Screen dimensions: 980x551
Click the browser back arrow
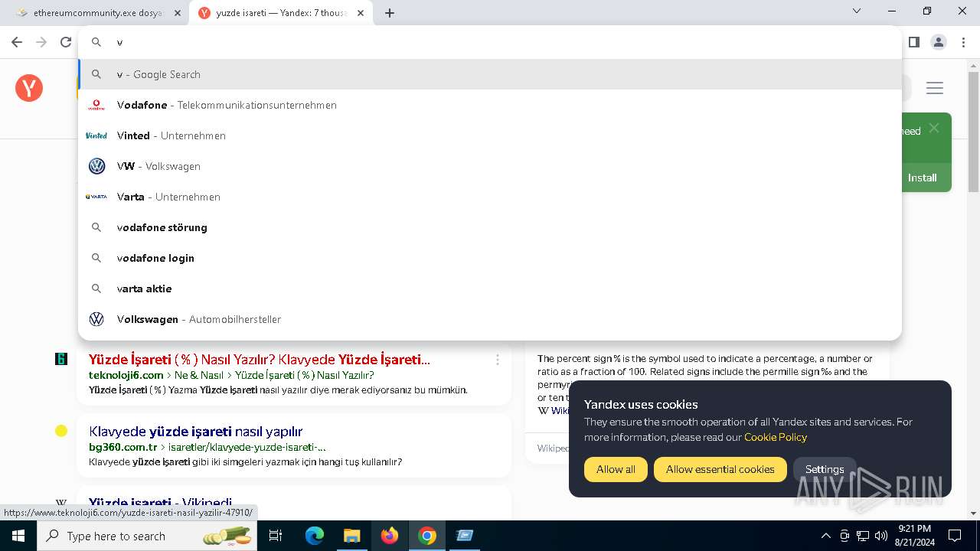click(x=17, y=42)
